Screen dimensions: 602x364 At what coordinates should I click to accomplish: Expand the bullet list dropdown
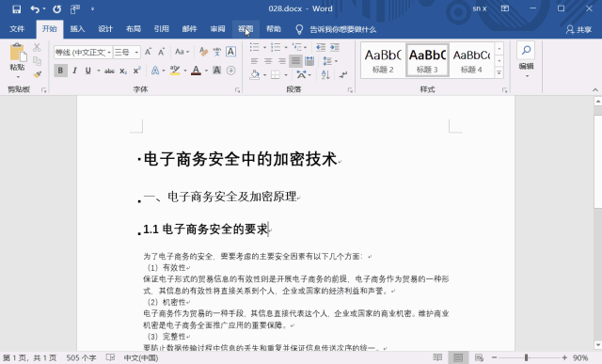click(x=264, y=47)
